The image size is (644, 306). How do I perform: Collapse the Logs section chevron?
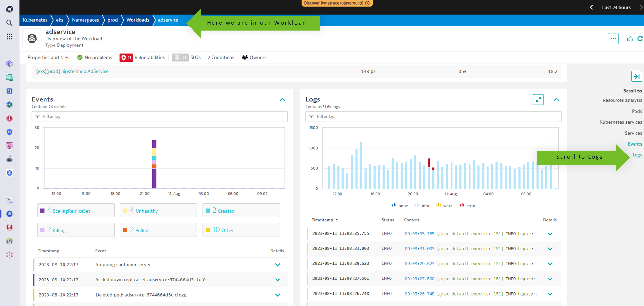coord(556,99)
